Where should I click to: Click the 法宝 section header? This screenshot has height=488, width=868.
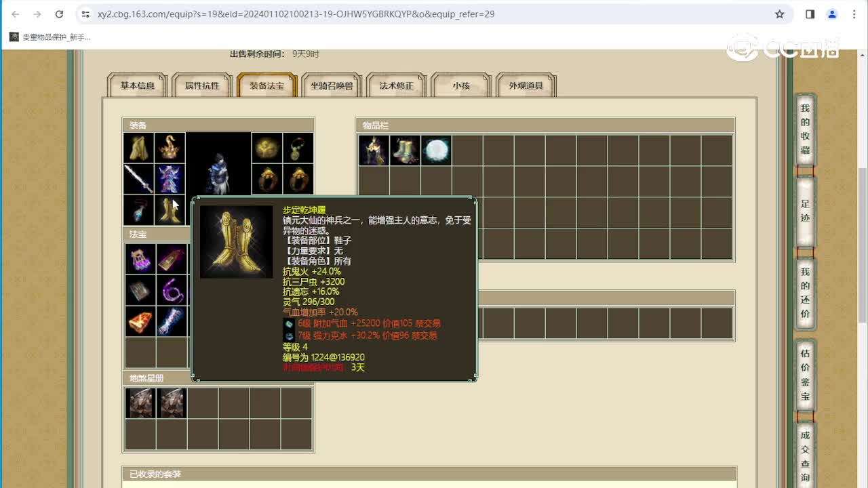pos(157,234)
